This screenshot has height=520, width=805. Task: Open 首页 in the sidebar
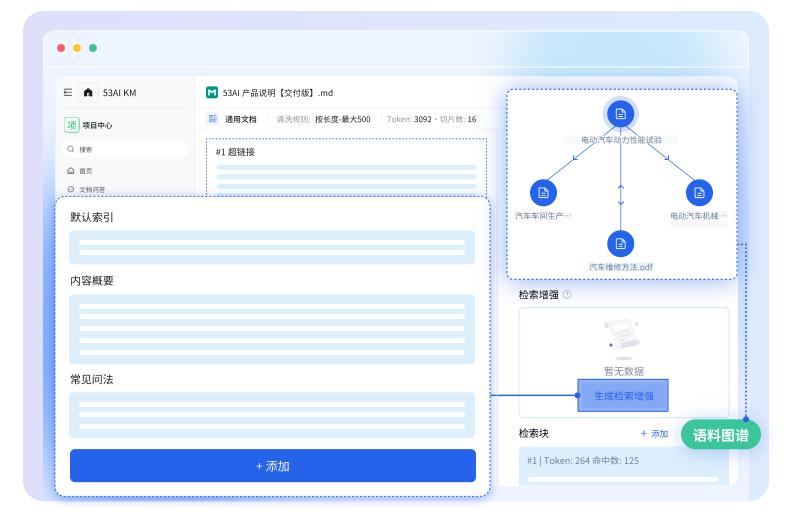pos(86,171)
